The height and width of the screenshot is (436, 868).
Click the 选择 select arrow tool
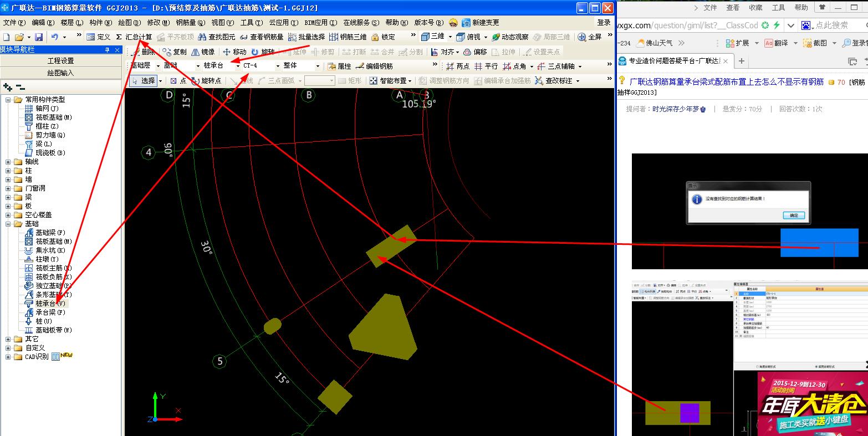(x=144, y=80)
